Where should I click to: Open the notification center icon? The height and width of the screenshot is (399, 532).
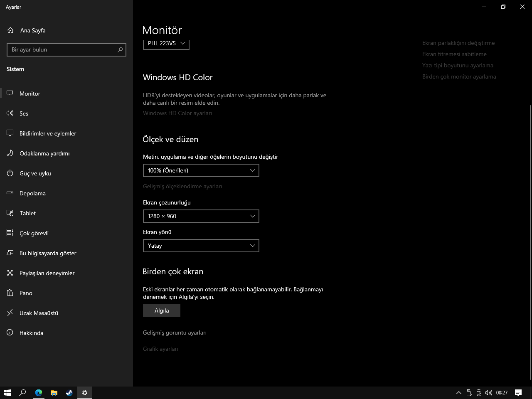518,393
